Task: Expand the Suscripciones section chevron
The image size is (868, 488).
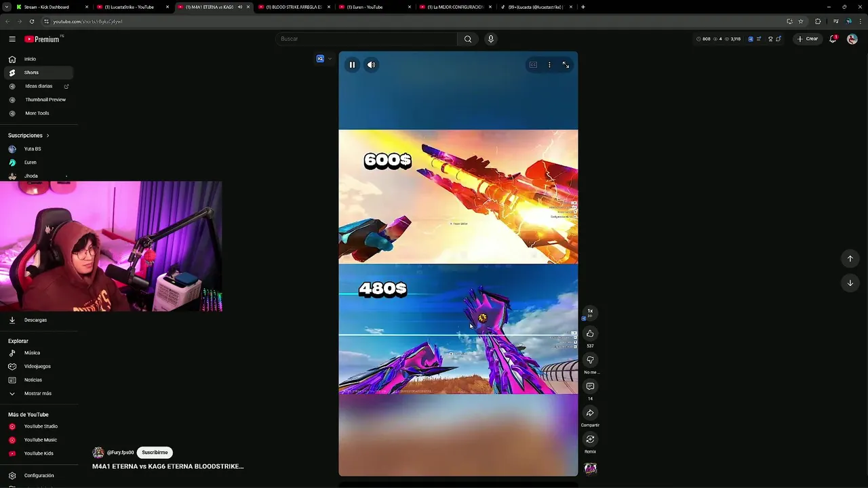Action: (47, 136)
